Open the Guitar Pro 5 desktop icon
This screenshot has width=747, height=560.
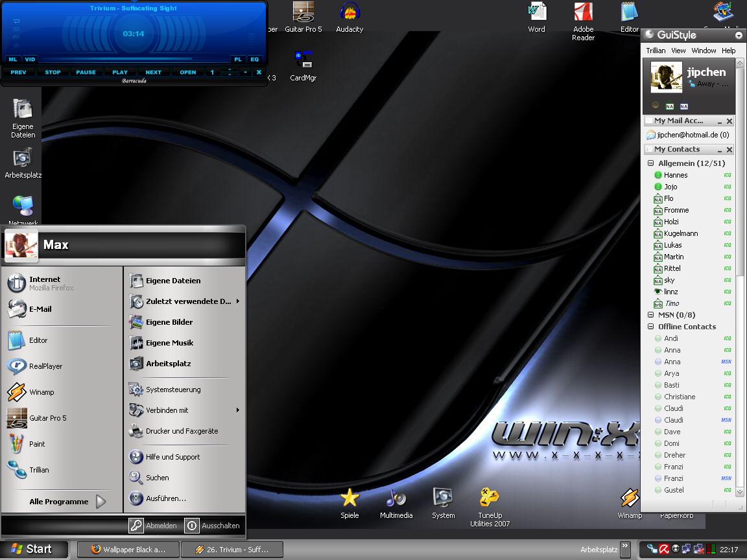click(x=303, y=17)
